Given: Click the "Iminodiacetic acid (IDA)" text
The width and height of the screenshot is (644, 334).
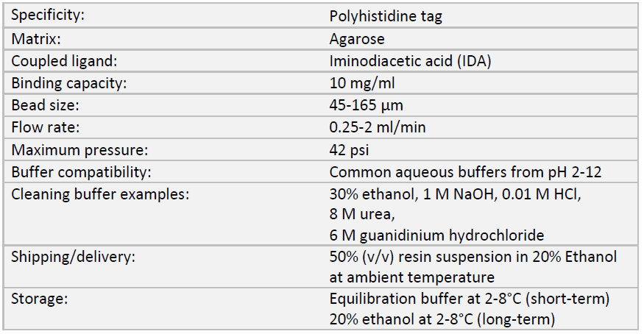Looking at the screenshot, I should (x=410, y=60).
